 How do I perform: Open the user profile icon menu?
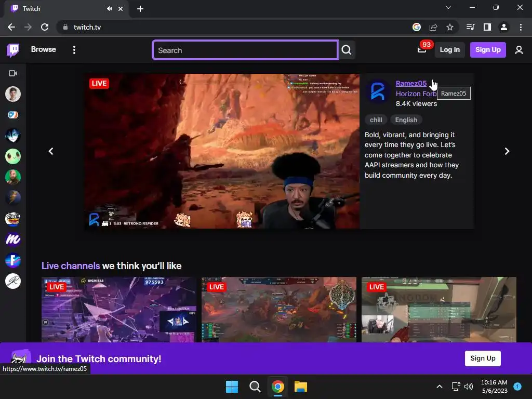pos(519,50)
